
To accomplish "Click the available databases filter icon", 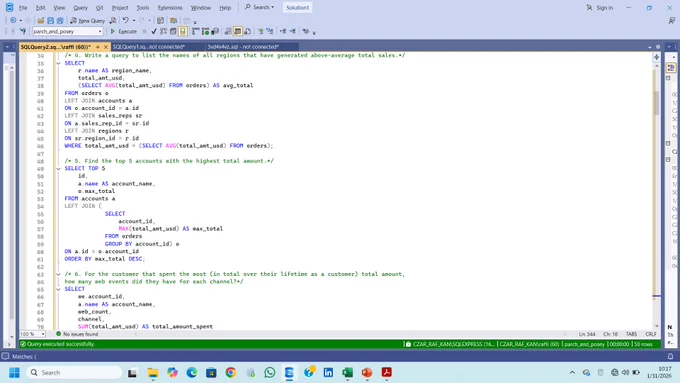I will pyautogui.click(x=23, y=31).
